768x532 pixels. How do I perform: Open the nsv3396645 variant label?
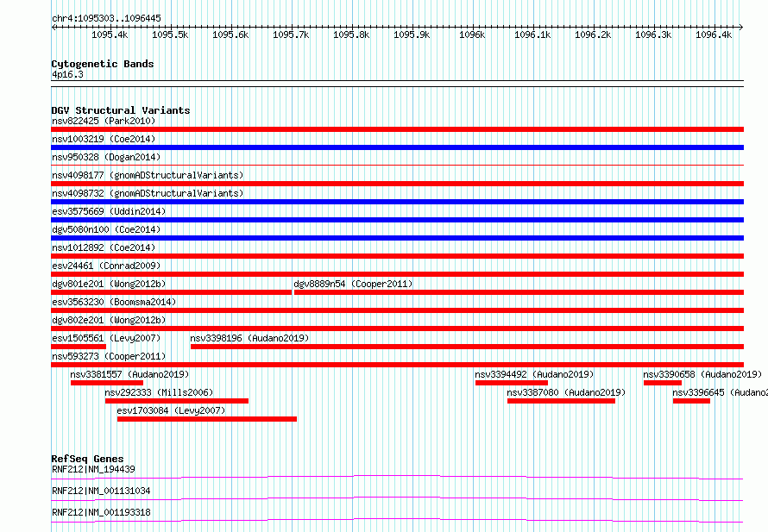[720, 392]
